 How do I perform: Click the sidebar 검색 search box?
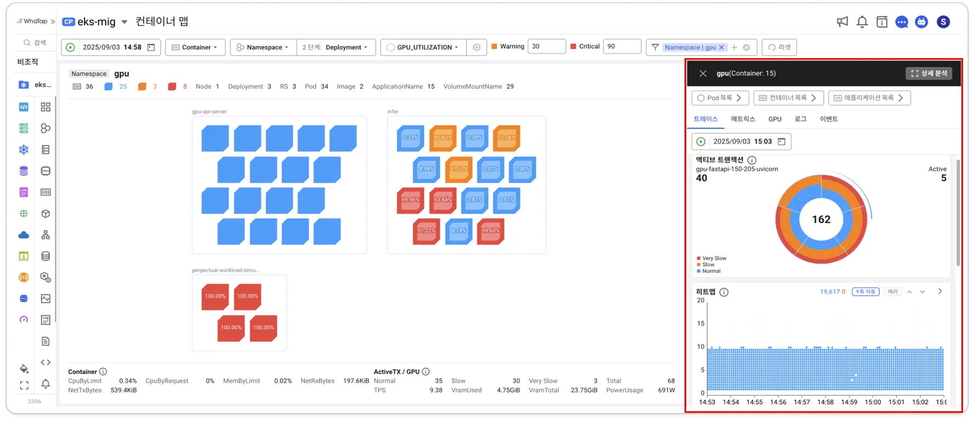[x=35, y=43]
